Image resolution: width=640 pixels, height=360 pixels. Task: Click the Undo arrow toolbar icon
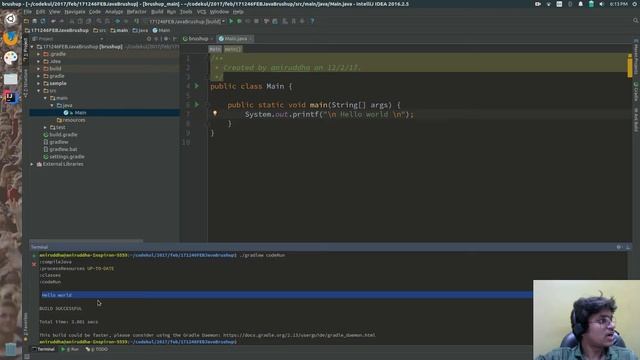click(x=53, y=21)
